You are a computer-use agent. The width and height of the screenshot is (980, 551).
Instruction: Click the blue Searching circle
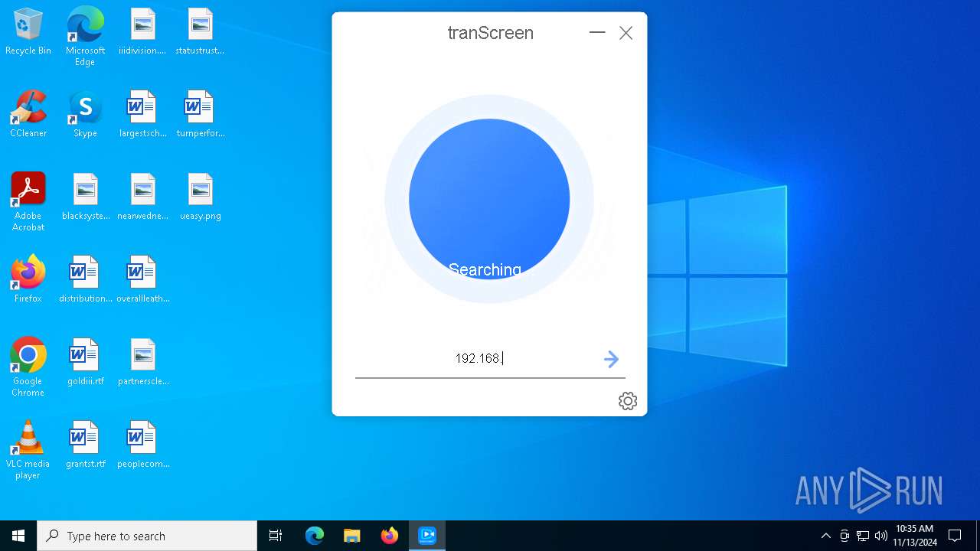pyautogui.click(x=489, y=200)
